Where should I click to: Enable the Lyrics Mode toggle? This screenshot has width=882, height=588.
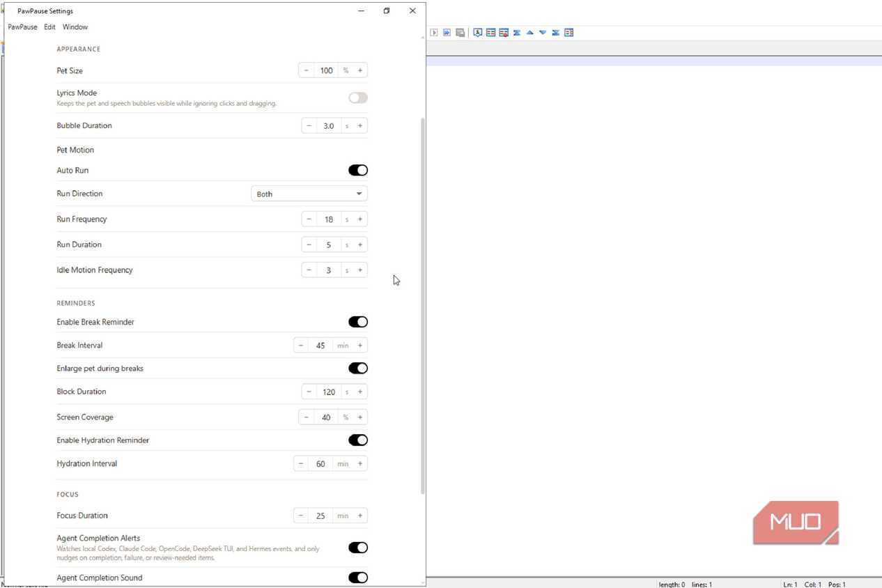point(358,98)
